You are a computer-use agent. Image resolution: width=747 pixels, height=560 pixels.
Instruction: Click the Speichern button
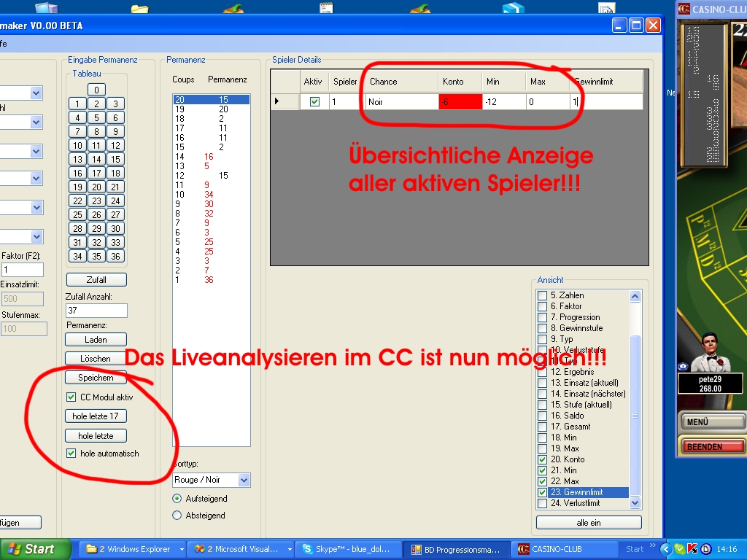coord(96,378)
